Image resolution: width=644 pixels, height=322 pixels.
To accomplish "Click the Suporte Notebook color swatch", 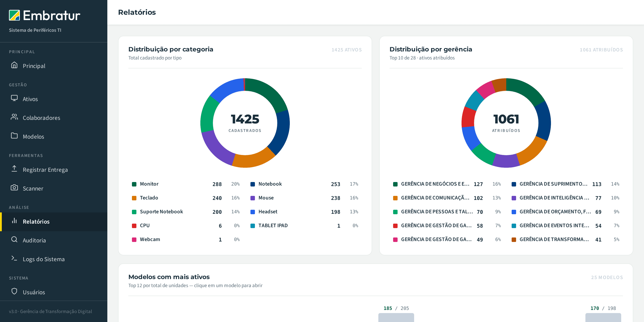I will pyautogui.click(x=134, y=212).
